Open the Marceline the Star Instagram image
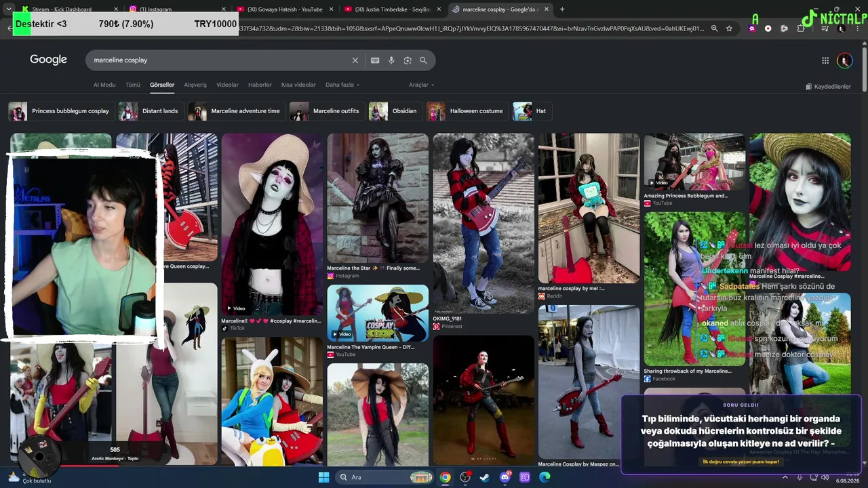This screenshot has width=868, height=488. coord(378,198)
